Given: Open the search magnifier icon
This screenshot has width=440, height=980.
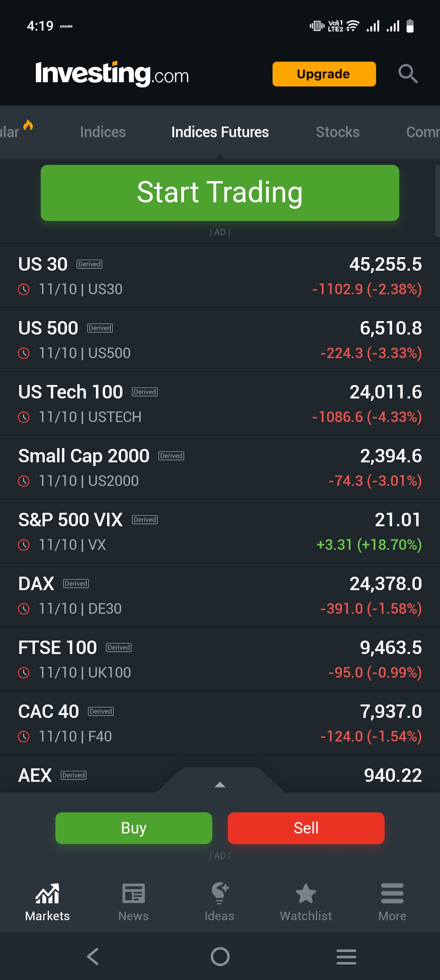Looking at the screenshot, I should [x=408, y=74].
